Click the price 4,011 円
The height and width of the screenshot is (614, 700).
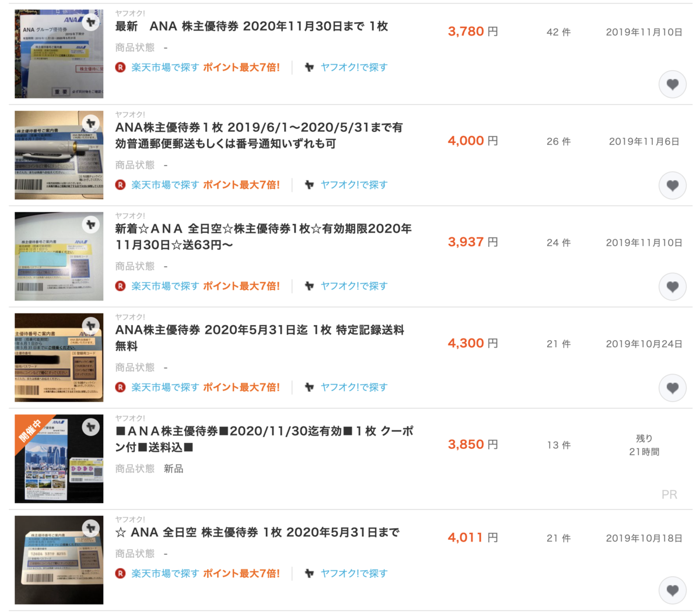pos(473,538)
